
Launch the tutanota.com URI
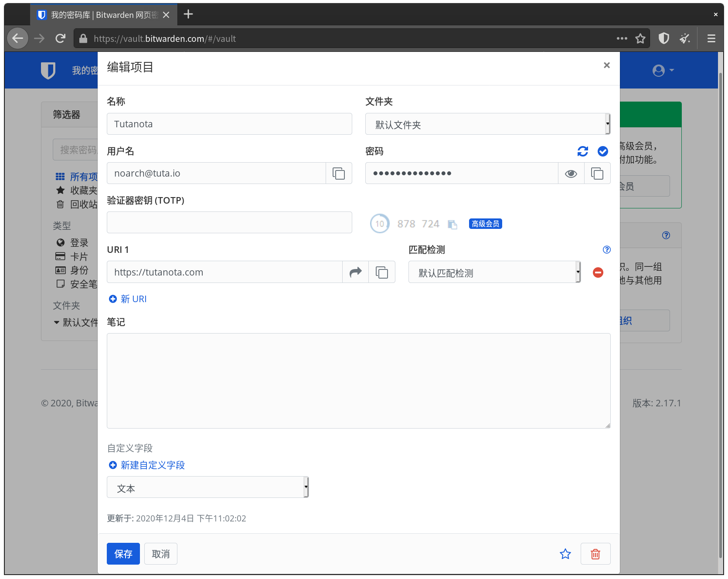point(356,272)
